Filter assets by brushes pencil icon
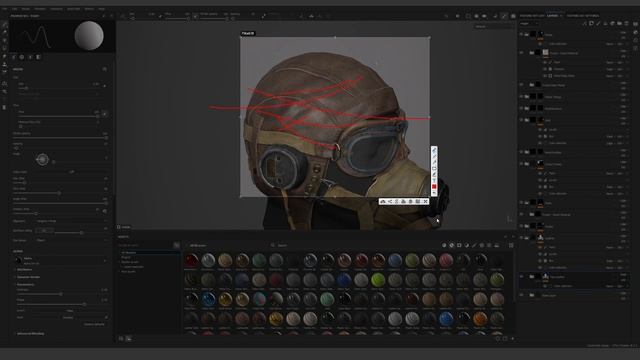Image resolution: width=640 pixels, height=360 pixels. click(x=474, y=245)
